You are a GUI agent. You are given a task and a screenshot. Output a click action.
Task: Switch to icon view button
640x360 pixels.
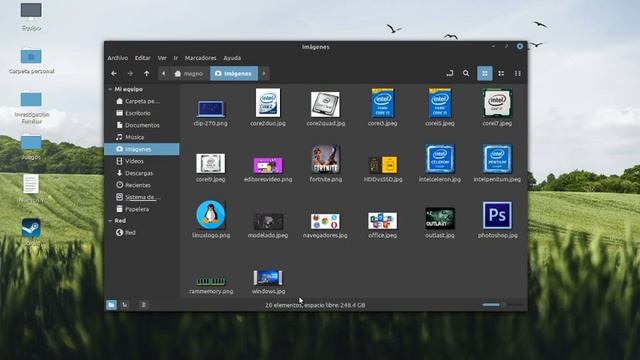tap(485, 73)
